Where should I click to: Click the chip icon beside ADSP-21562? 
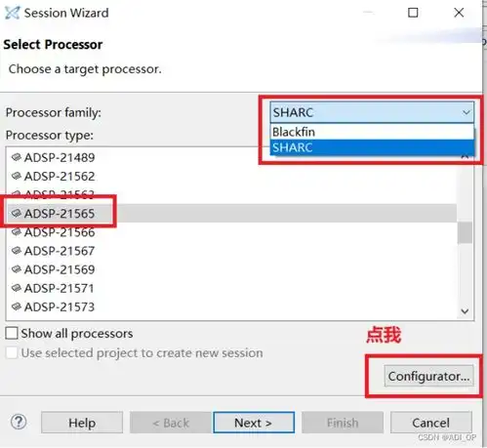coord(17,176)
